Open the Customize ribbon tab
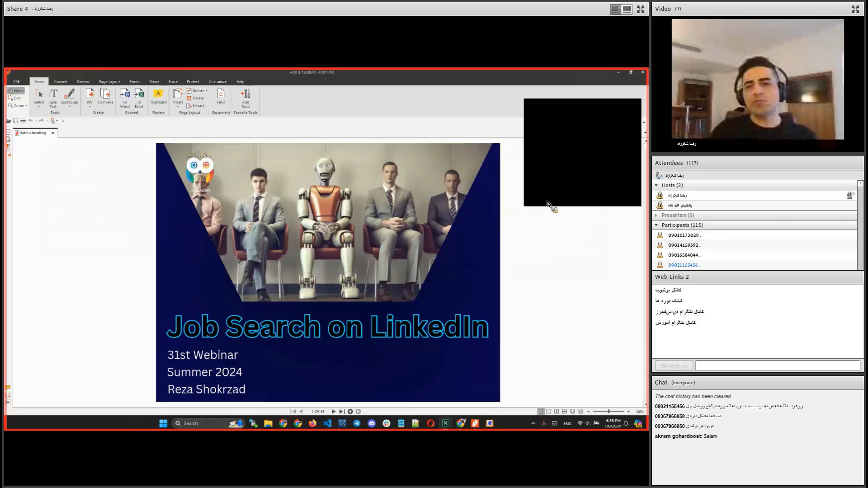This screenshot has height=488, width=868. [x=218, y=82]
